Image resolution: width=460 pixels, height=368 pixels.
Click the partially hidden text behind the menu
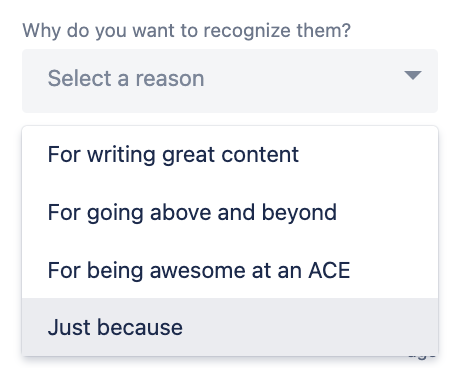[x=422, y=357]
